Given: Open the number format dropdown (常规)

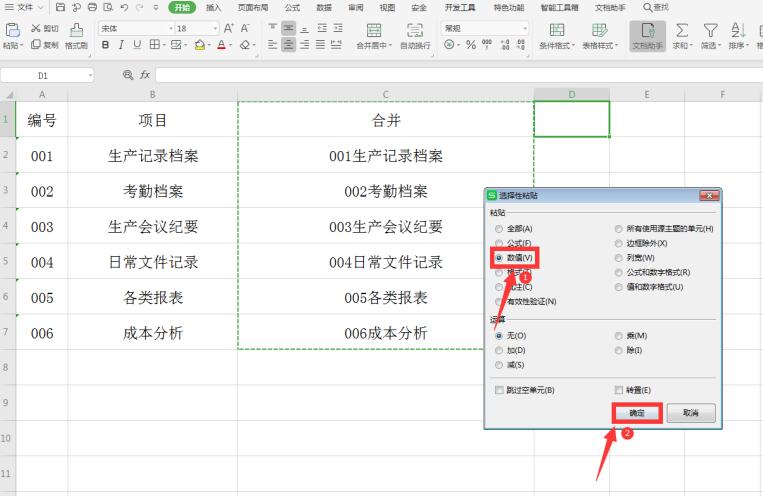Looking at the screenshot, I should point(524,28).
